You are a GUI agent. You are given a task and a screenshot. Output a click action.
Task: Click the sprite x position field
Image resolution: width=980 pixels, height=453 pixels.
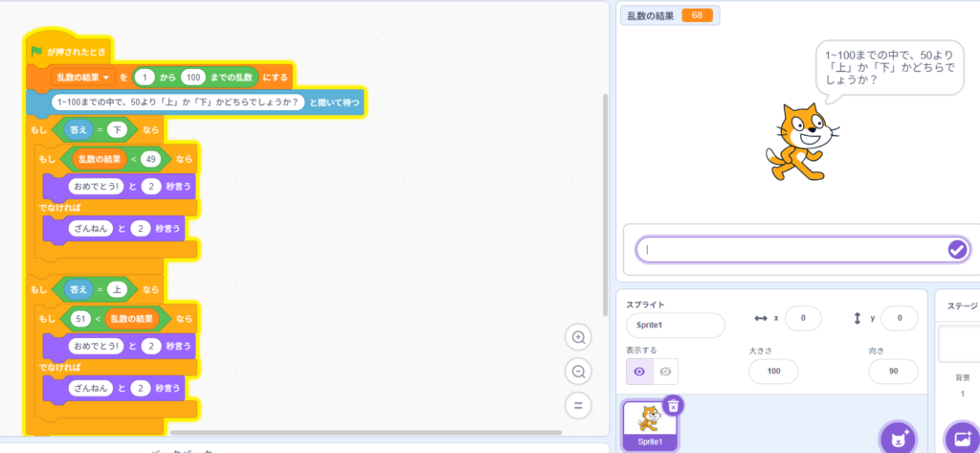click(802, 318)
